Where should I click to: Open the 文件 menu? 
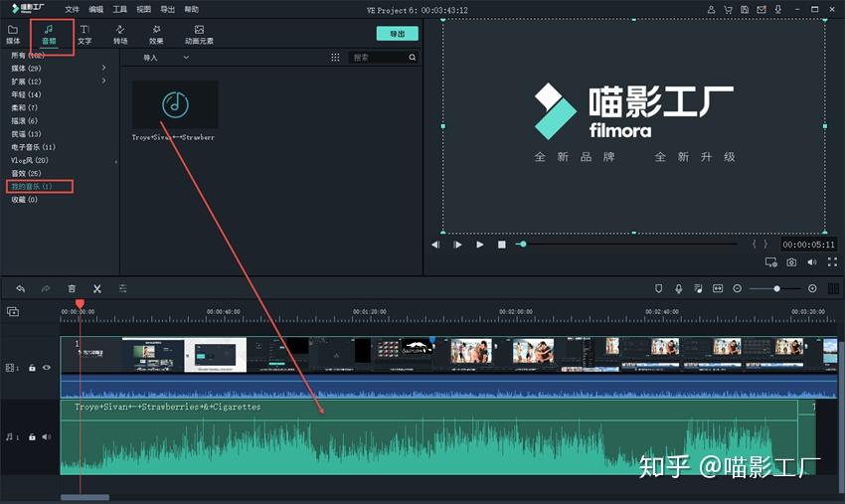click(x=73, y=10)
